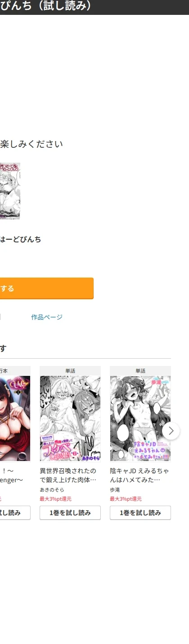Open the small cover thumbnail above はーどぴんち
Viewport: 189px width, 644px height.
(10, 191)
